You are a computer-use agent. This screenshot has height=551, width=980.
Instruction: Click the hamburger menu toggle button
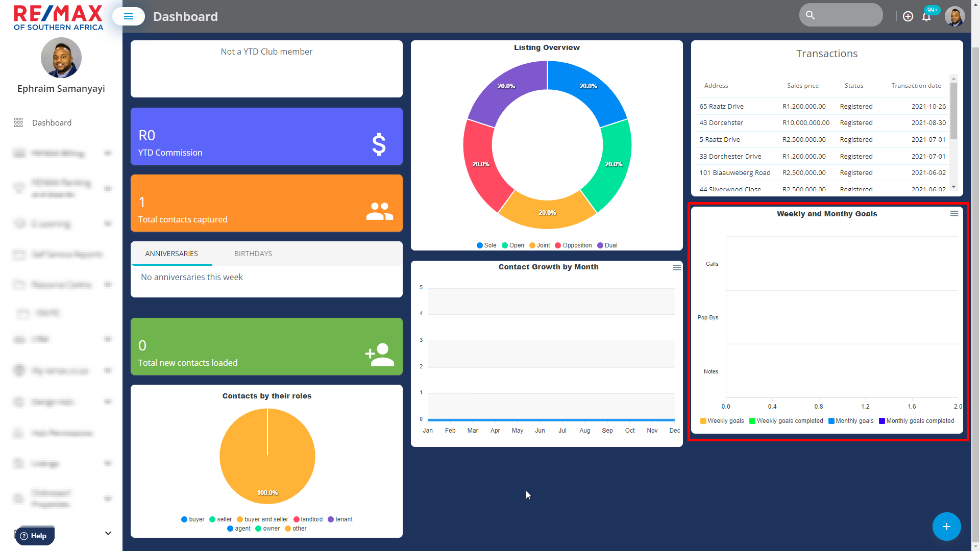click(x=129, y=17)
